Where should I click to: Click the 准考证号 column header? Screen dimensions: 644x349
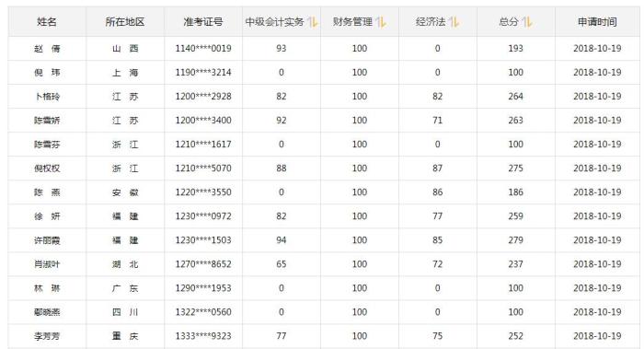(x=203, y=22)
